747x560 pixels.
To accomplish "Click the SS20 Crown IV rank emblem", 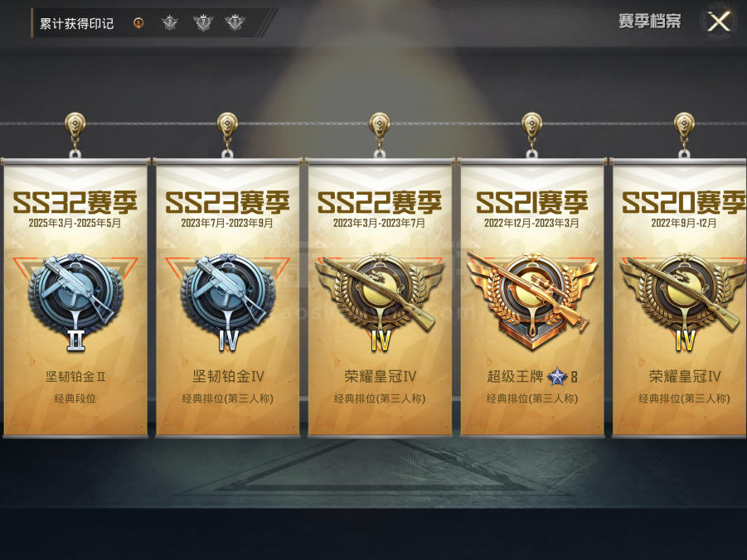I will pyautogui.click(x=683, y=302).
